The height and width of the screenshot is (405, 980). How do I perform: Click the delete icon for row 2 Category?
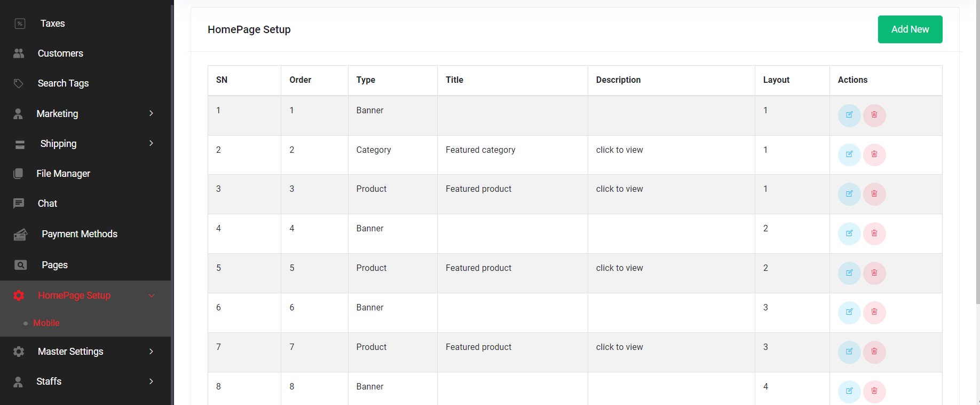coord(874,155)
